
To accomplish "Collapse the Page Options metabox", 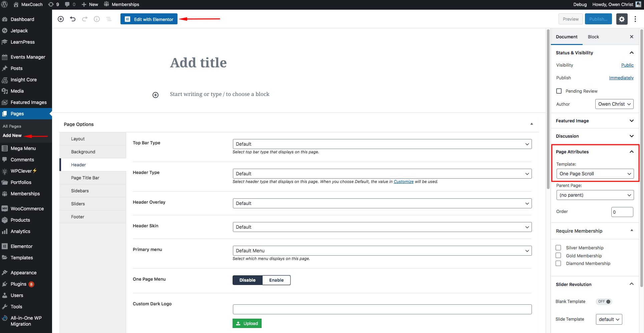I will [x=532, y=124].
